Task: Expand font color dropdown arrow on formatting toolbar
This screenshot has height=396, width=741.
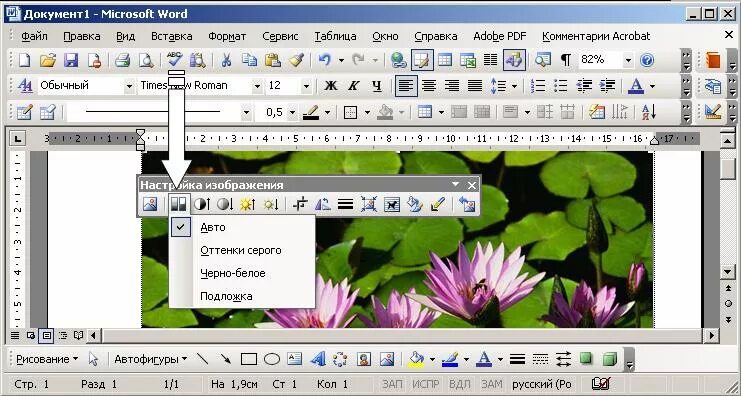Action: 653,86
